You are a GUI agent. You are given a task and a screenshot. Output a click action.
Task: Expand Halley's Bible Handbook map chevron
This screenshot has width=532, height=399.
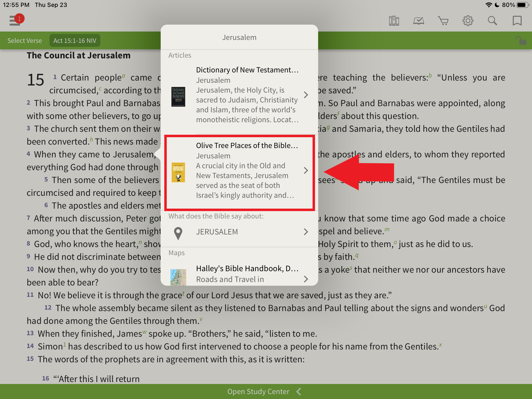[306, 279]
